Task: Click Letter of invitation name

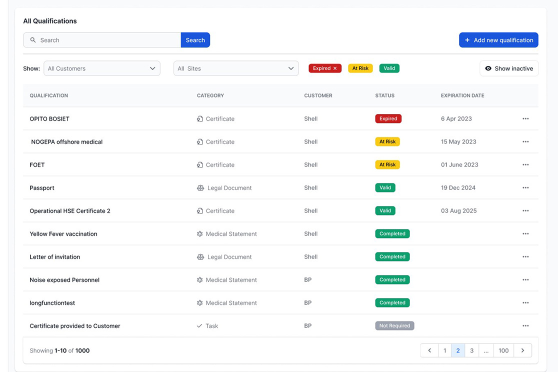Action: (x=55, y=257)
